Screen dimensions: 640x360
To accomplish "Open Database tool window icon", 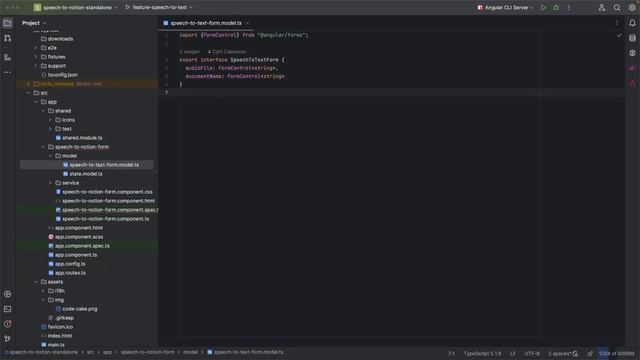I will 632,38.
